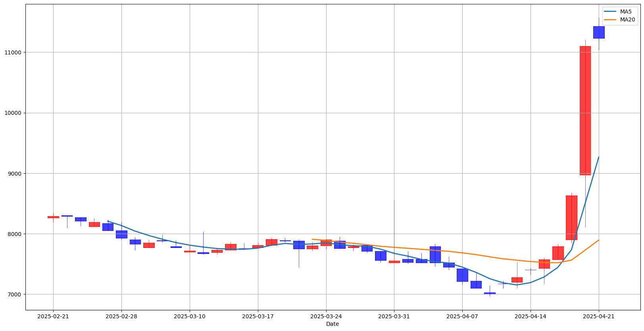Click the 2025-02-21 date label

click(x=53, y=316)
